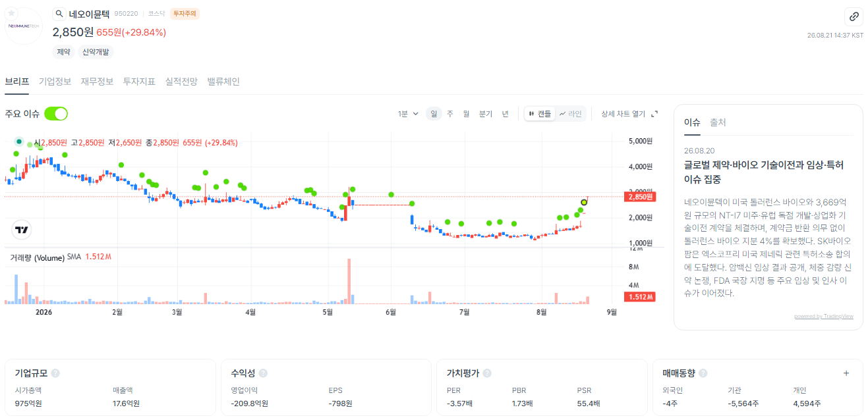Open the 1분 minute interval dropdown

click(x=409, y=114)
